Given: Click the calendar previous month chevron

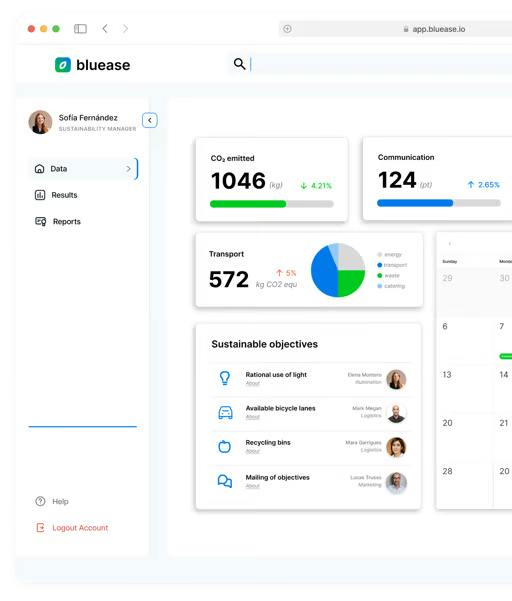Looking at the screenshot, I should [450, 244].
